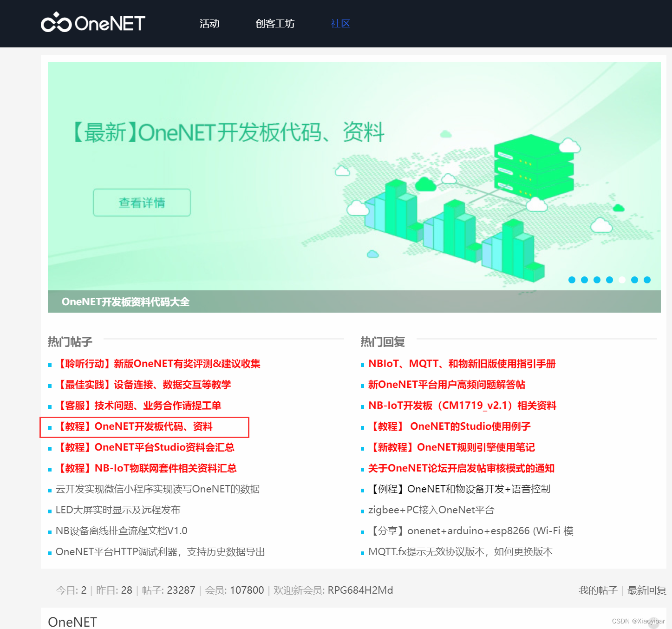Select the fifth white carousel dot
This screenshot has width=672, height=629.
[622, 280]
